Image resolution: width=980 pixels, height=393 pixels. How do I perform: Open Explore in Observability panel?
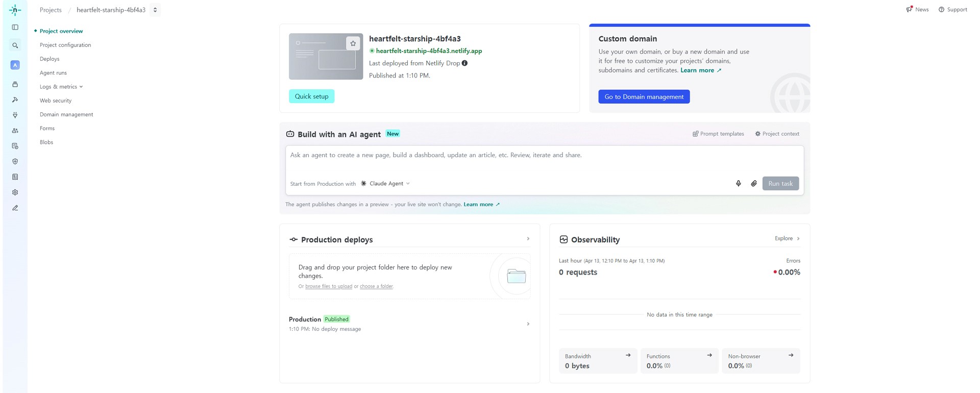point(787,238)
